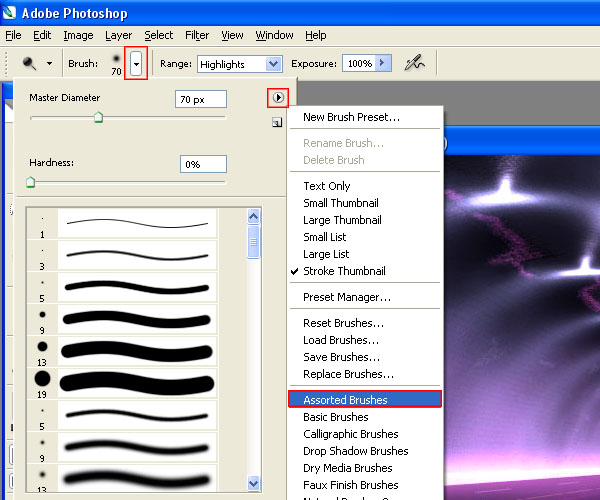Click the brush list scroll up arrow
The width and height of the screenshot is (600, 500).
pos(253,217)
